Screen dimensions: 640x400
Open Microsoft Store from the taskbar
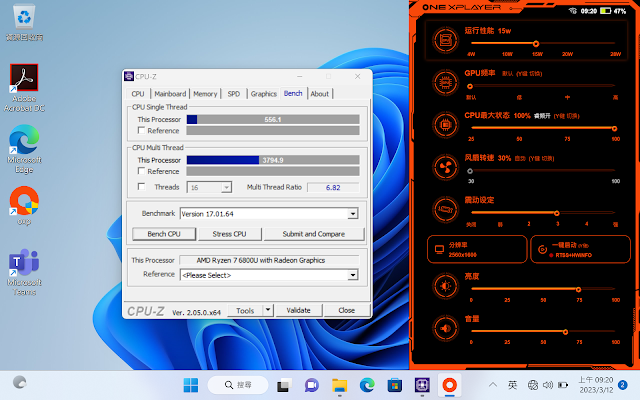[394, 385]
